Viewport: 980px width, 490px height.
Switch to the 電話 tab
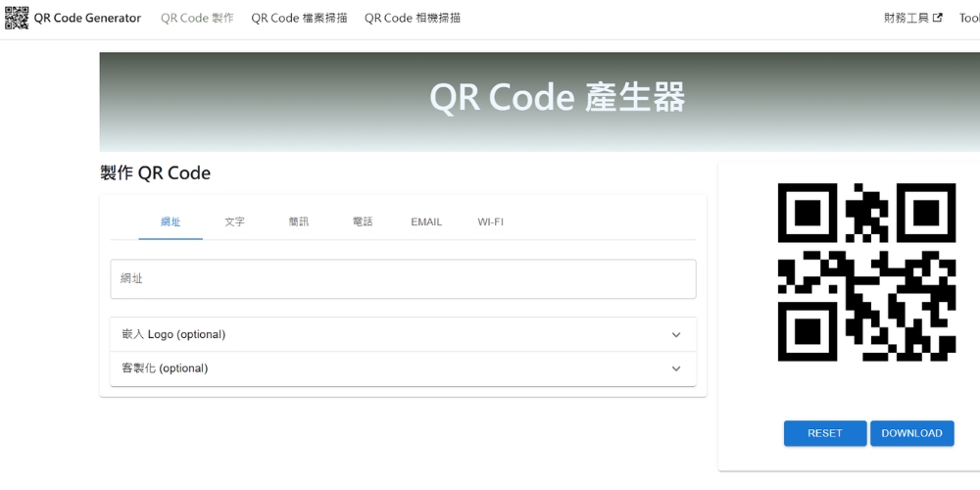point(363,221)
